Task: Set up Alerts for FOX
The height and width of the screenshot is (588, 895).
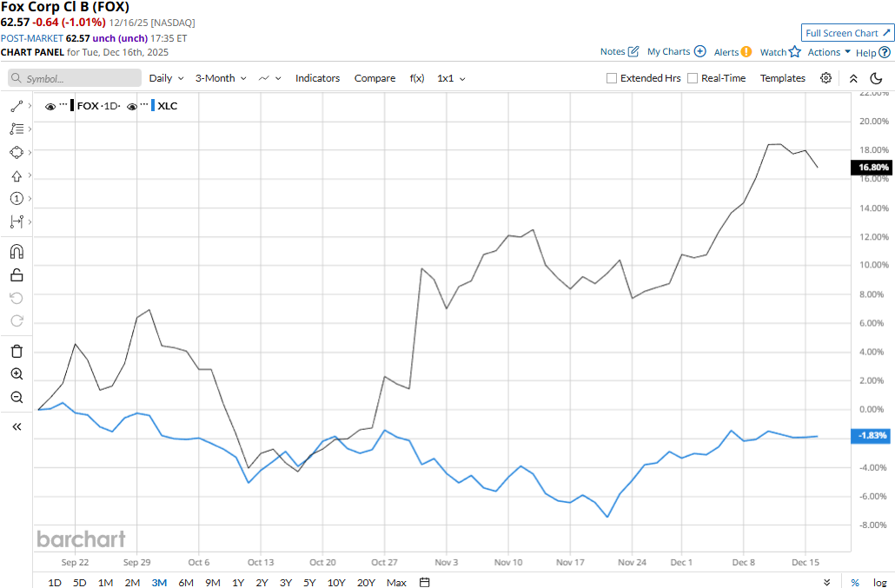Action: tap(733, 52)
